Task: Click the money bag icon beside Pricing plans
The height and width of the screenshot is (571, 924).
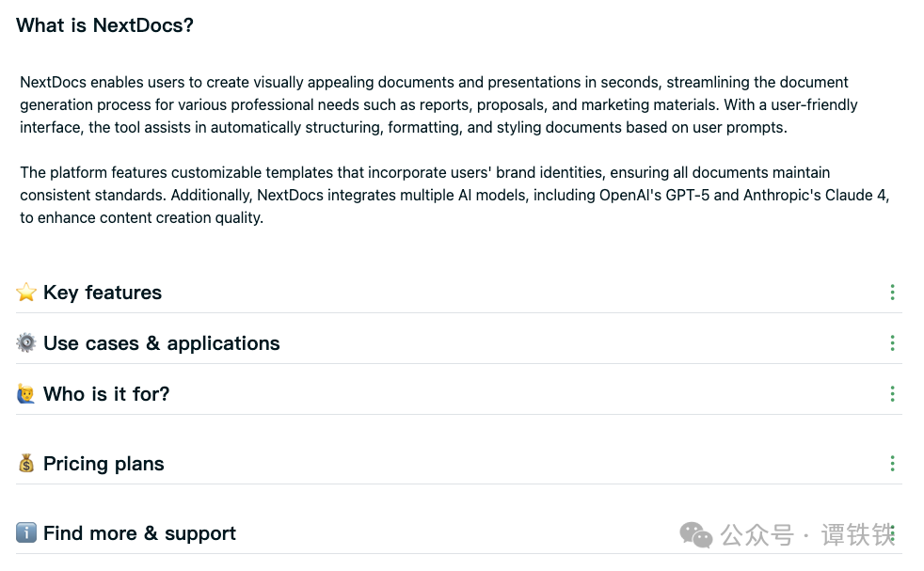Action: point(26,464)
